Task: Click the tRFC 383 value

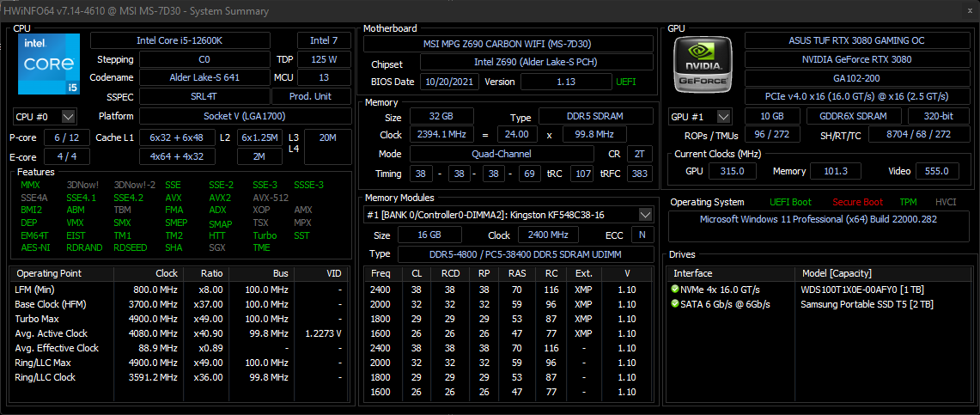Action: (640, 174)
